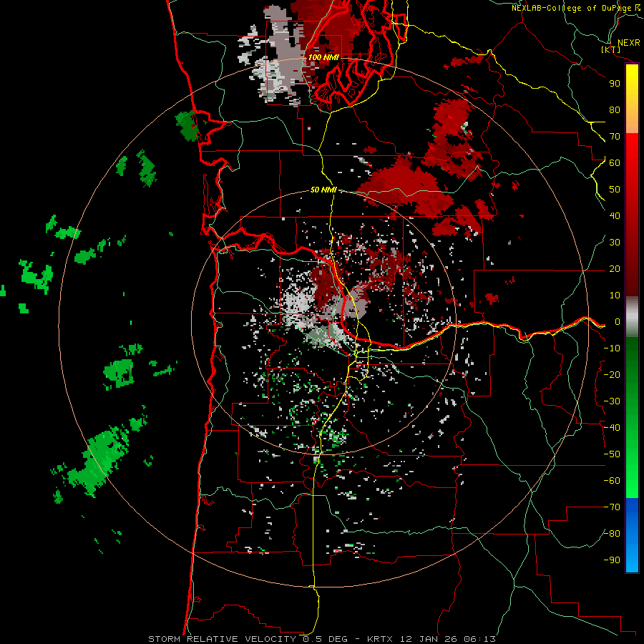
Task: Click the "KRTX" station ID in the caption
Action: pos(380,639)
